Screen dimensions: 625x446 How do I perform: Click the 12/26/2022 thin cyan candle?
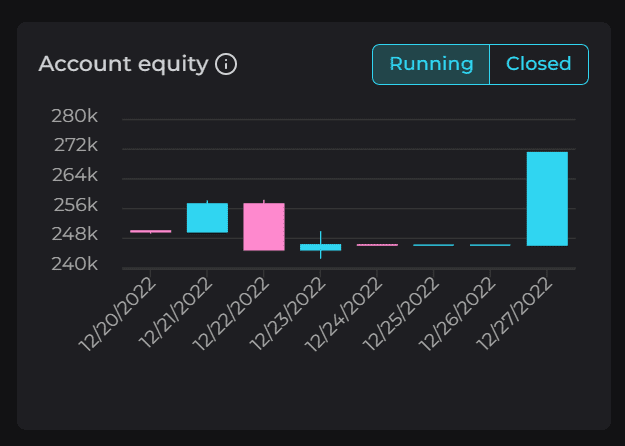click(x=490, y=245)
